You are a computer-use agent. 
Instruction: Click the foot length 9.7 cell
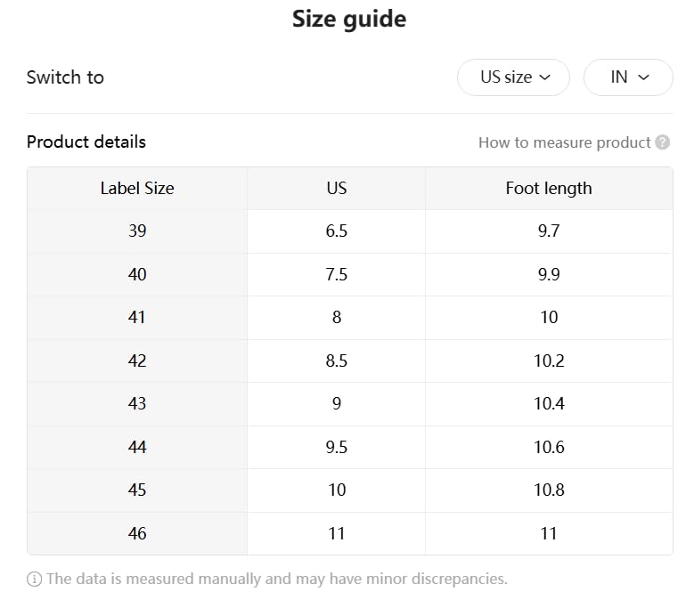tap(548, 231)
